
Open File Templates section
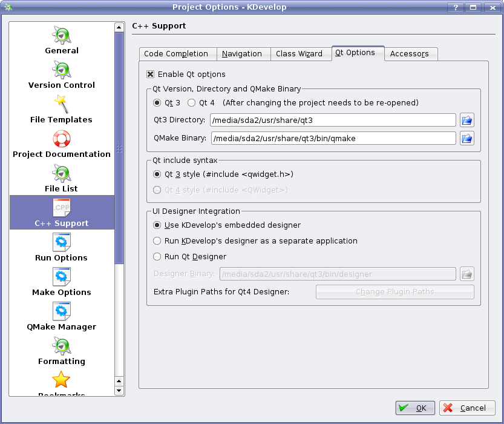(62, 110)
